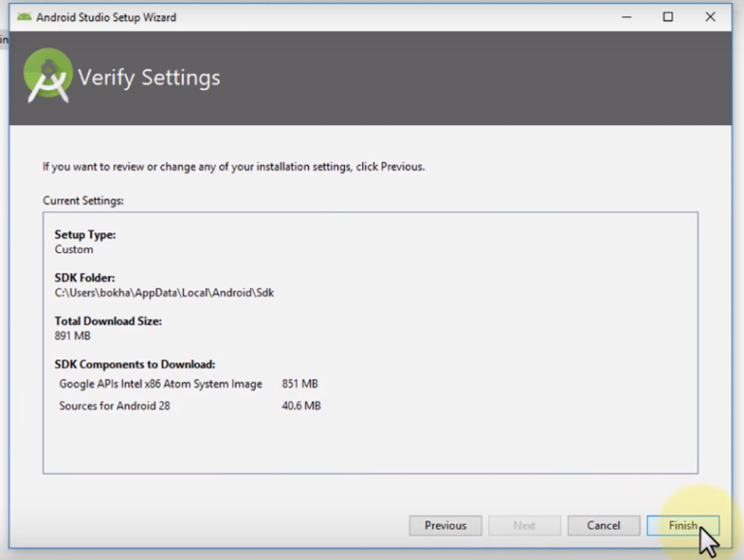Close the Android Studio Setup Wizard
This screenshot has height=560, width=744.
click(711, 16)
